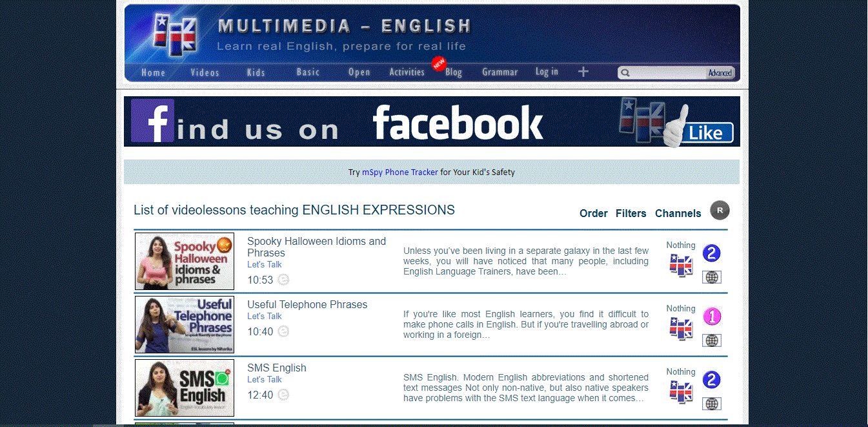Click the clock icon next to 10:53

point(283,280)
